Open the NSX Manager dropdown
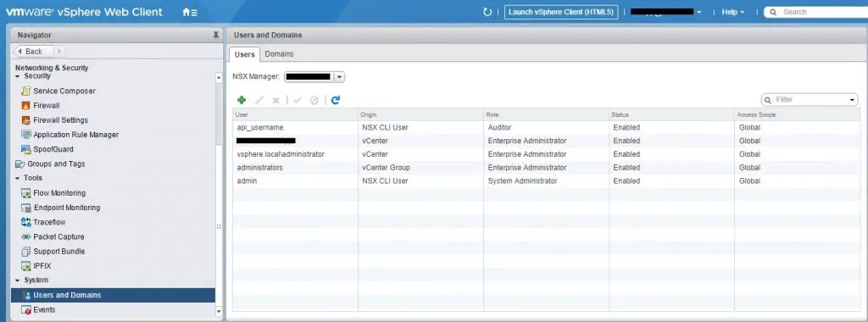Image resolution: width=868 pixels, height=322 pixels. point(340,77)
